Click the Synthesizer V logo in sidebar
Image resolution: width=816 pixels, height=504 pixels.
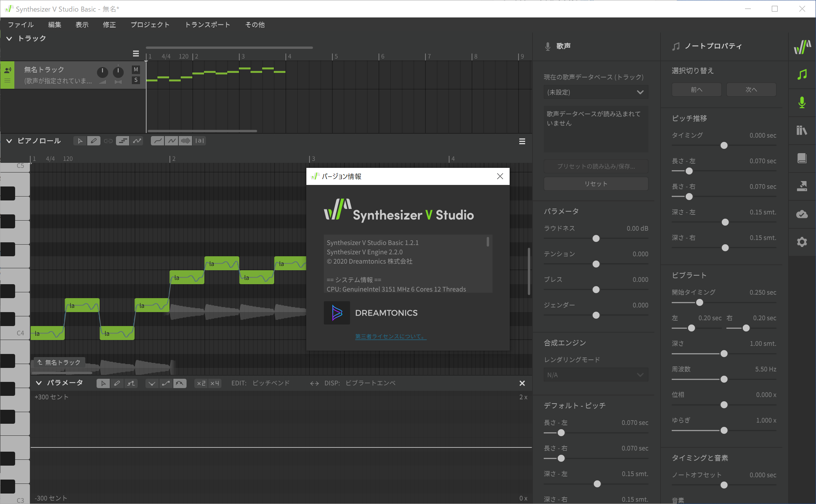tap(802, 47)
